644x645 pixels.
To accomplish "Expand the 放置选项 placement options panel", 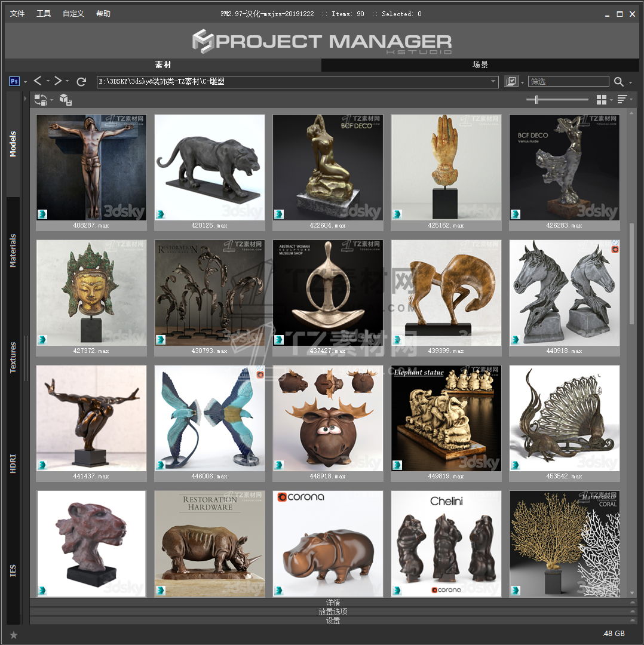I will [x=333, y=612].
